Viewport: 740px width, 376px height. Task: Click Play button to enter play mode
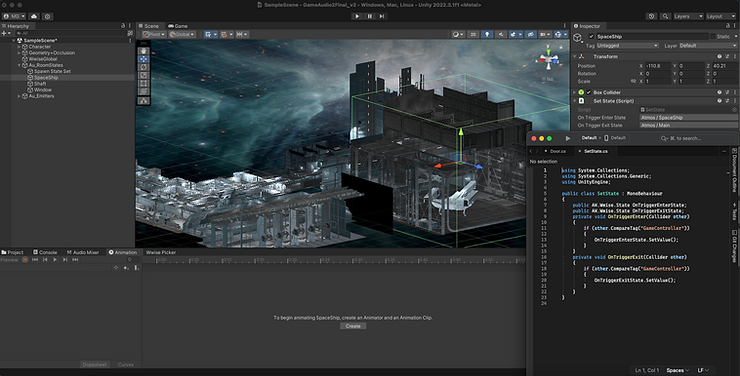(357, 16)
